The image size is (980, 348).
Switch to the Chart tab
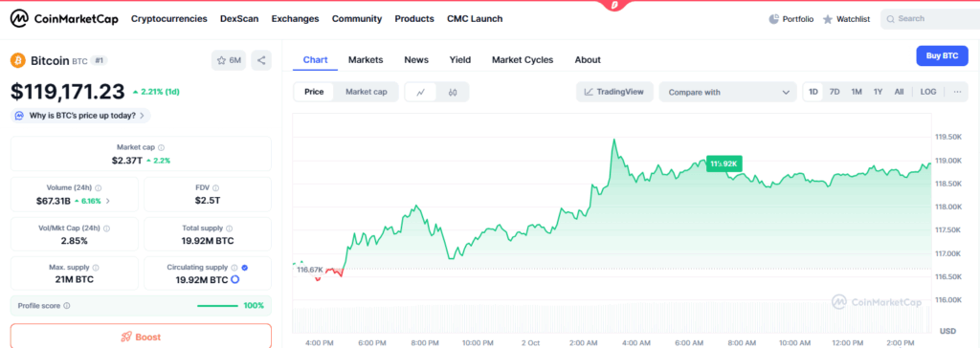click(x=316, y=60)
